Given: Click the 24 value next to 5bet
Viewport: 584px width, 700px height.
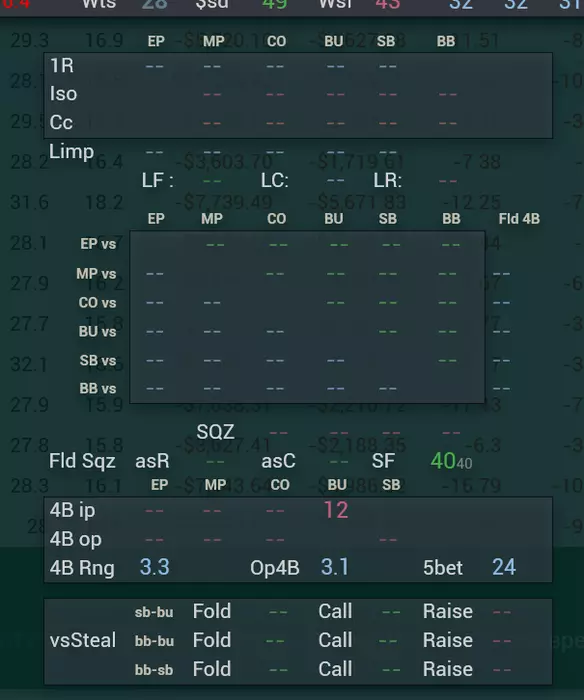Looking at the screenshot, I should pos(504,567).
